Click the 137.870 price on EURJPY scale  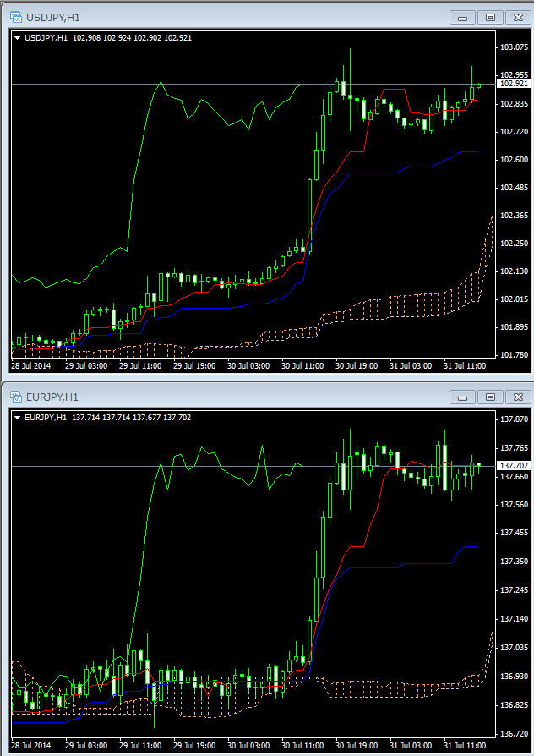(x=514, y=419)
